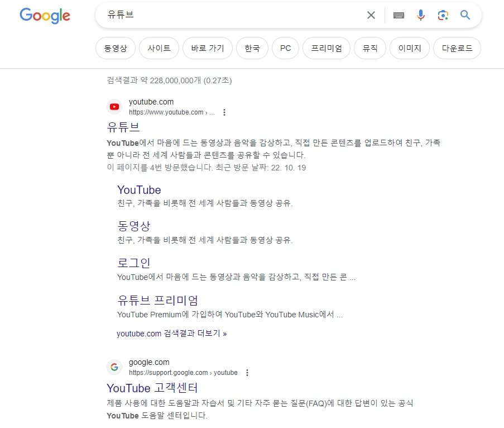
Task: Open the 동영상 sitelink
Action: coord(134,226)
